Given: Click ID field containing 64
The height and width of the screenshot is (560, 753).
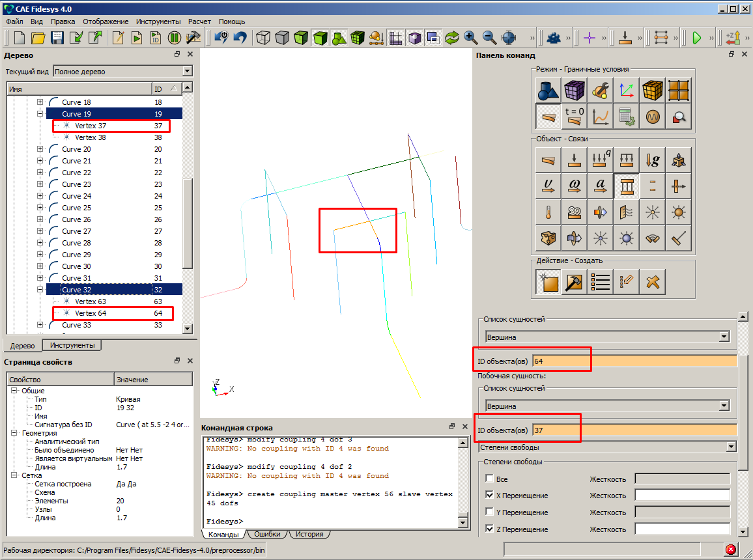Looking at the screenshot, I should 634,361.
